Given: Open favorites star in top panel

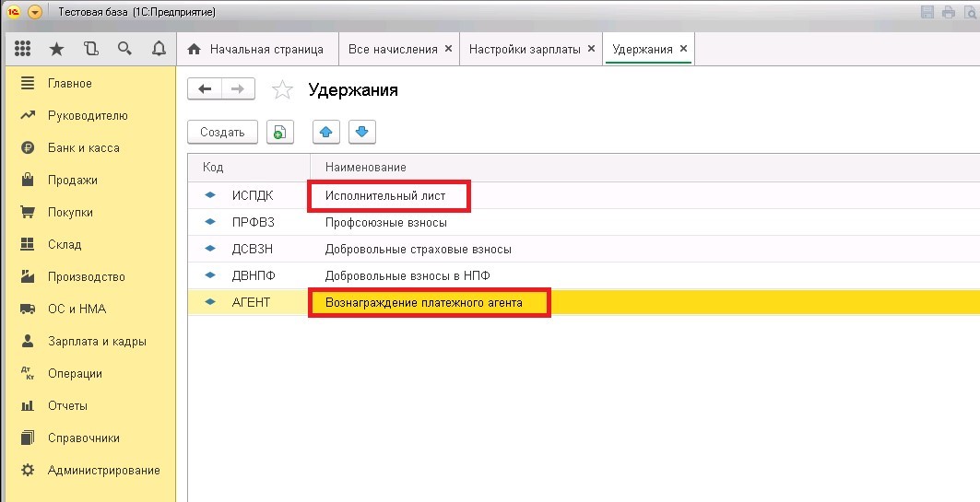Looking at the screenshot, I should [57, 49].
